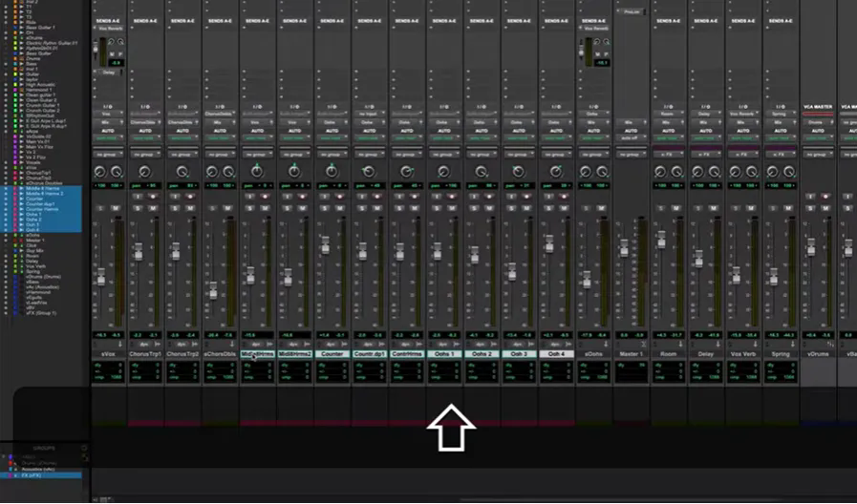This screenshot has height=504, width=857.
Task: Record-enable the Counter track
Action: 339,197
